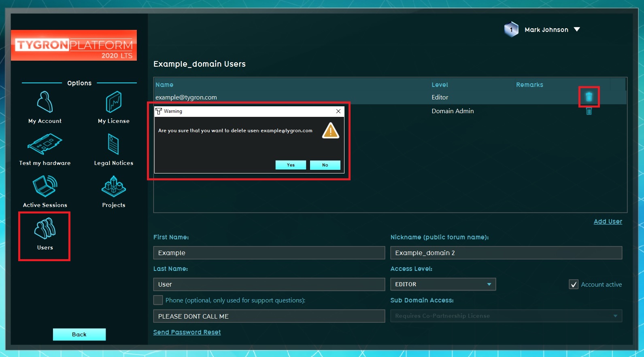Viewport: 644px width, 357px height.
Task: View Active Sessions
Action: pyautogui.click(x=45, y=191)
